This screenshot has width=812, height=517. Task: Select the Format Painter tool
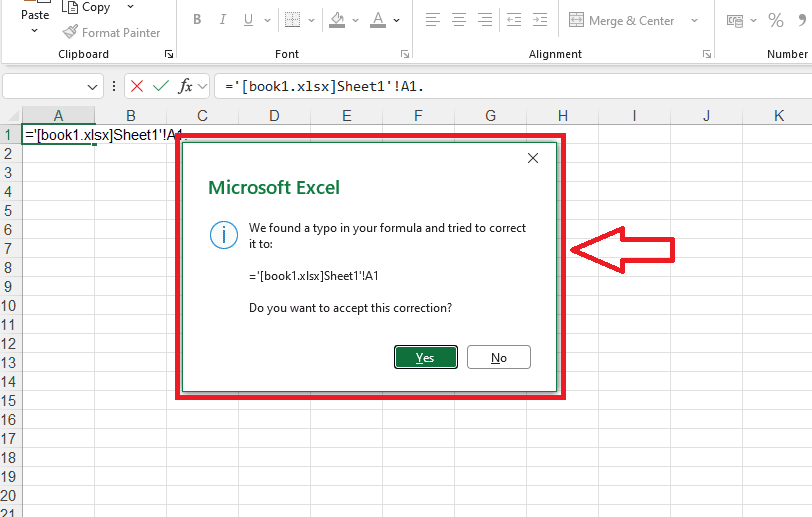point(111,33)
